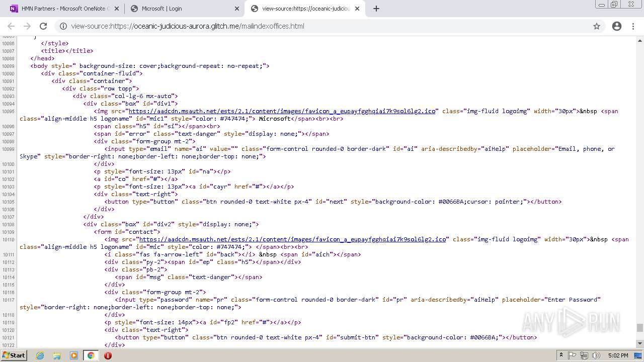
Task: Click the div id "div2" source line
Action: 171,224
